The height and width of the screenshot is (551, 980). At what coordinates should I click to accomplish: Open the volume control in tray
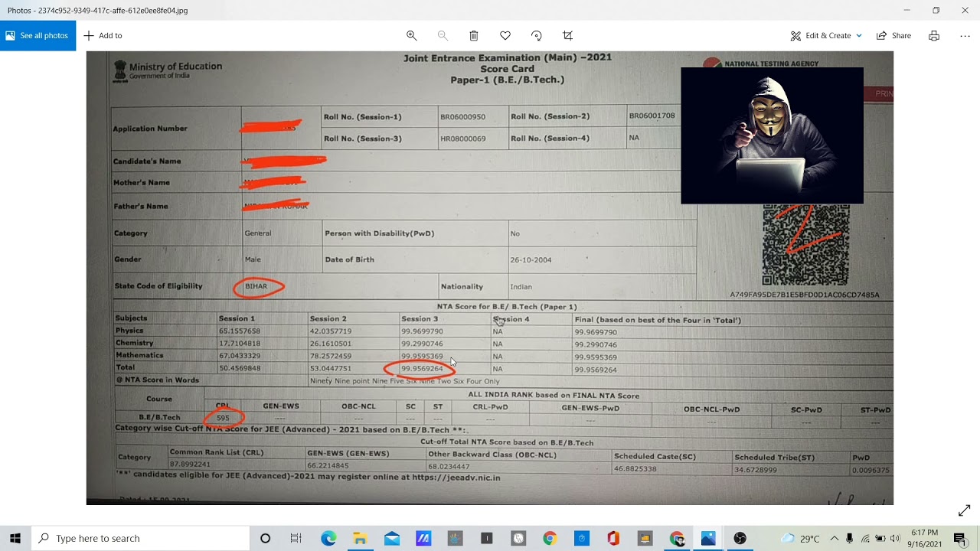[894, 538]
